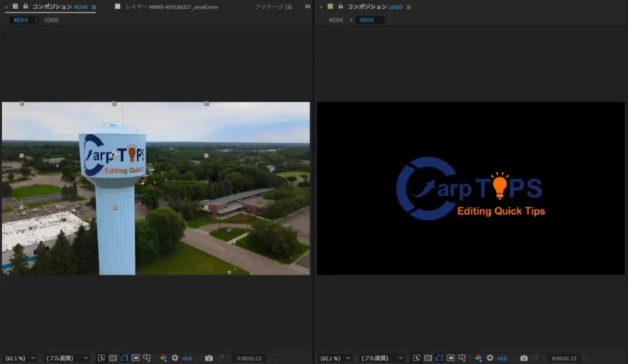Select the コンポジション LOGO panel tab
The image size is (628, 364).
pyautogui.click(x=375, y=7)
